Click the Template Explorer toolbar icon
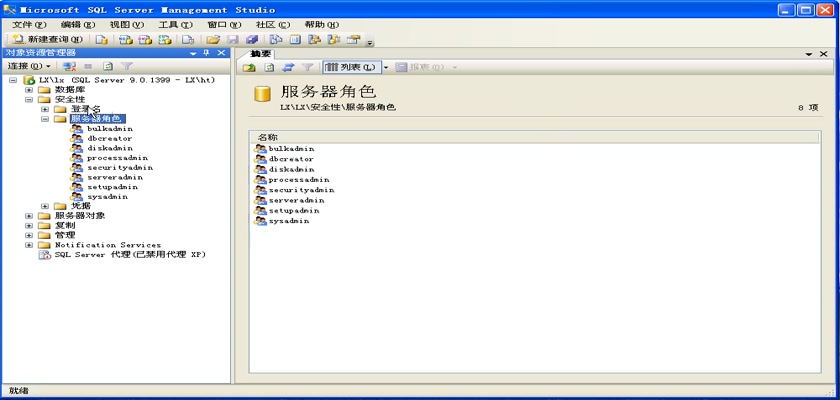Viewport: 840px width, 400px height. click(334, 40)
